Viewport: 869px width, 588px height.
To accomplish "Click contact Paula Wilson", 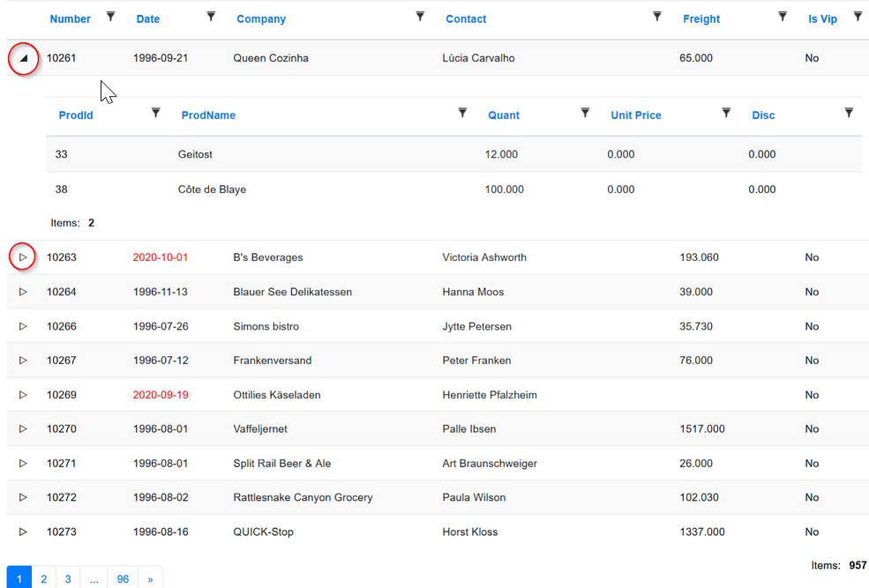I will tap(474, 497).
